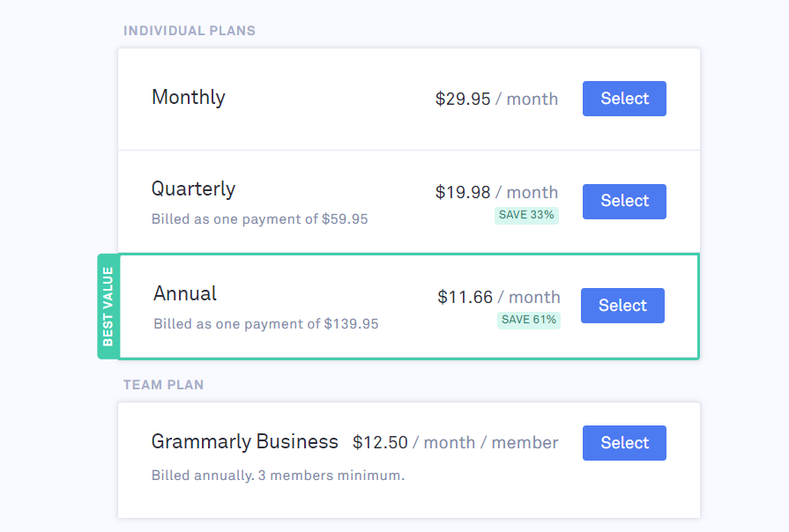Click the $29.95 per month price
Screen dimensions: 789x532
(496, 99)
